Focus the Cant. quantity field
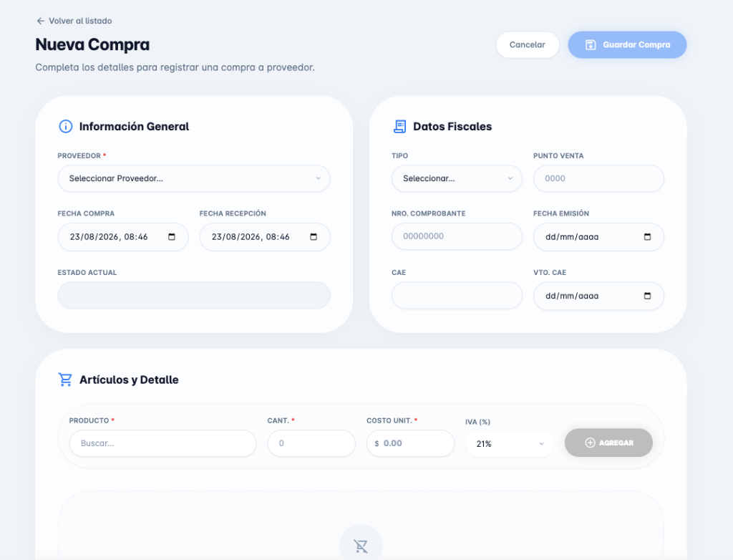 point(311,443)
